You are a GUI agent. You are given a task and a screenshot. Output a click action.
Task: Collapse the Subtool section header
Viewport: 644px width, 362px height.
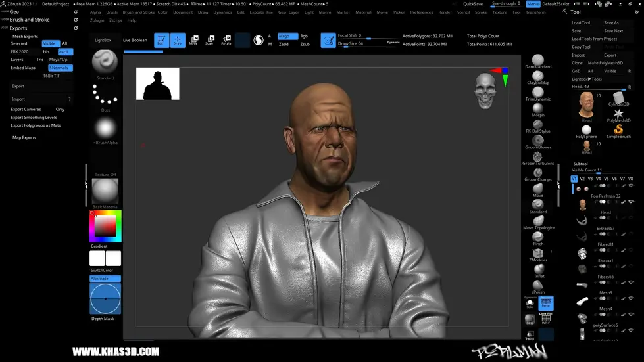580,164
